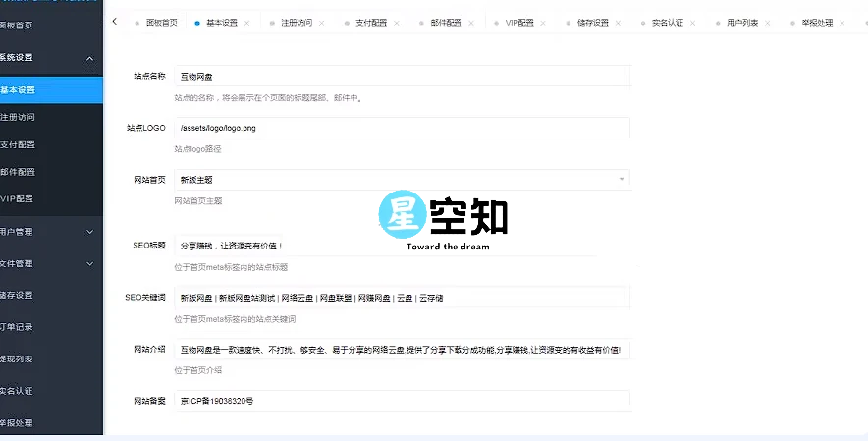Click the SEO关键词 input field
This screenshot has width=868, height=441.
(402, 298)
